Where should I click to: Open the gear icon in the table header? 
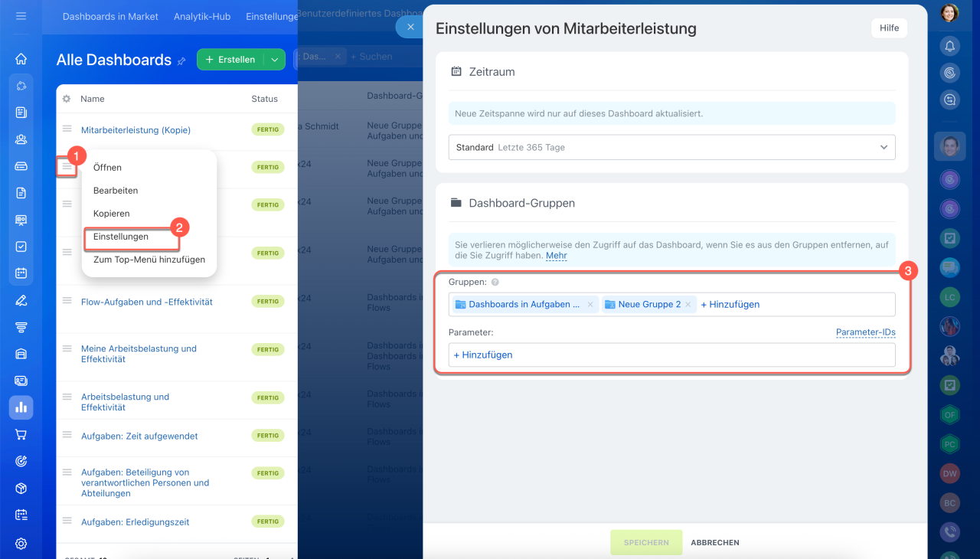pos(67,99)
